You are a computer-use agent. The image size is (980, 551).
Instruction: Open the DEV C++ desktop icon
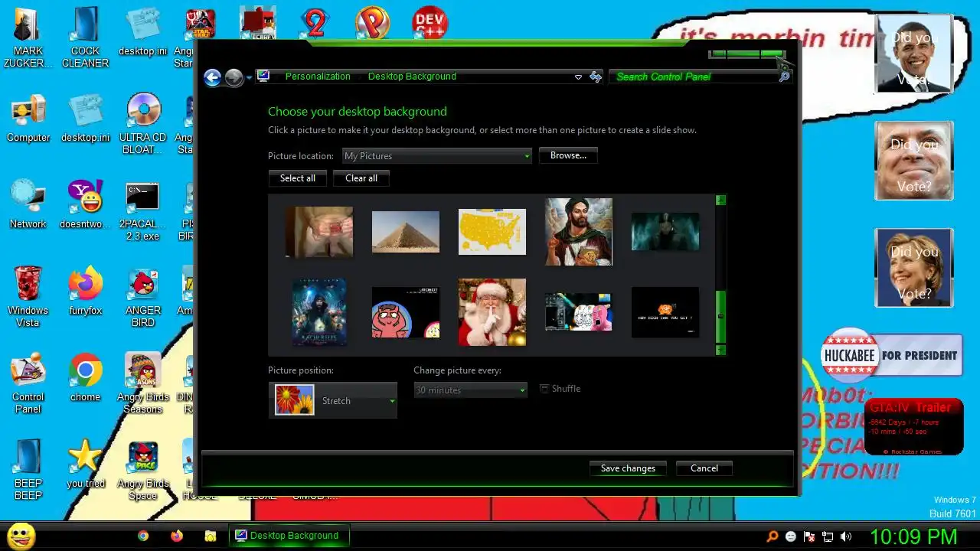coord(430,23)
